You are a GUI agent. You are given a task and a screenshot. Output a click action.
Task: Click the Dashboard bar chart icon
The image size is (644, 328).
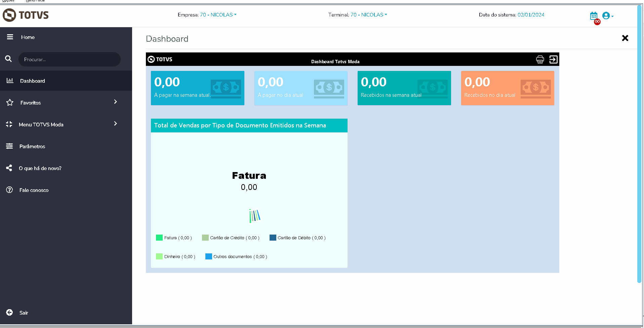click(x=10, y=80)
